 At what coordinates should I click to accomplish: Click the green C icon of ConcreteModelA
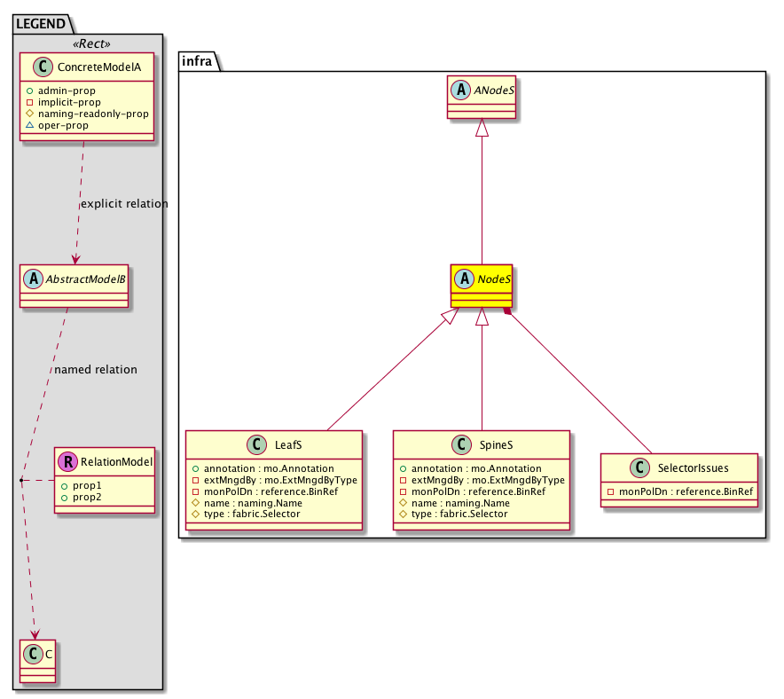tap(37, 68)
